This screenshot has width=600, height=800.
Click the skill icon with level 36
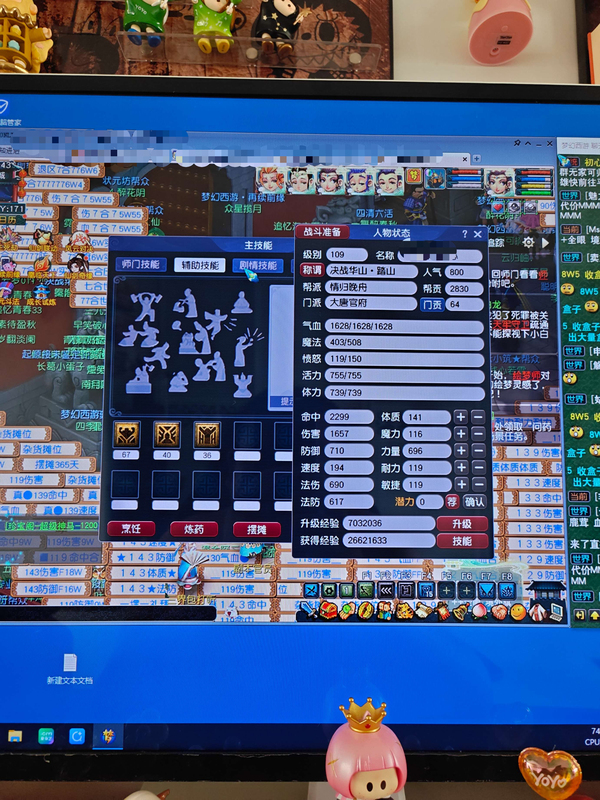pos(207,434)
